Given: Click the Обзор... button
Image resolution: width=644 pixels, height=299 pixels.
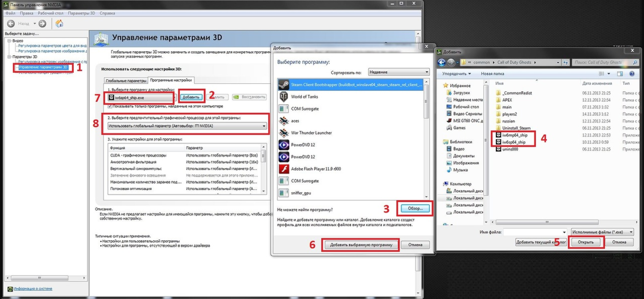Looking at the screenshot, I should click(x=415, y=208).
